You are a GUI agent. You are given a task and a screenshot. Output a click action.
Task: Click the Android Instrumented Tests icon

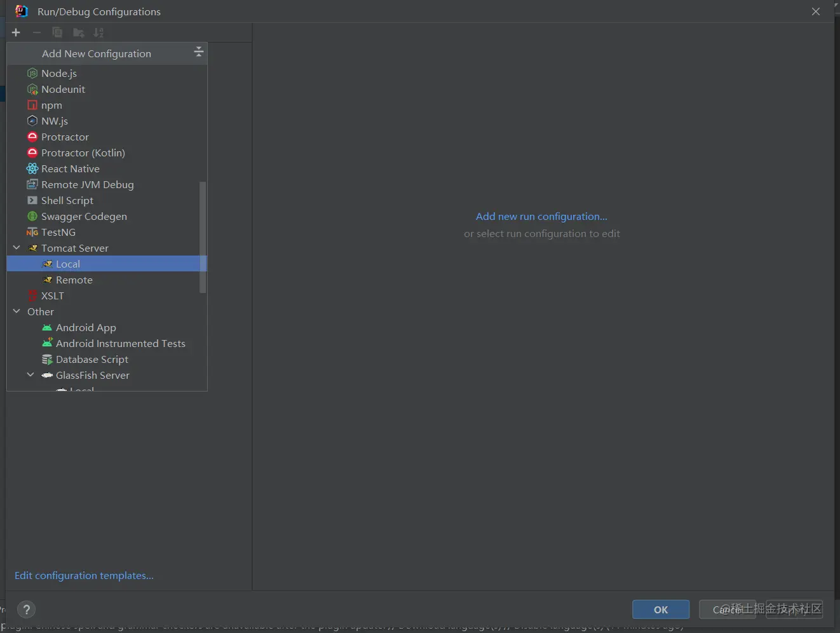click(x=47, y=343)
